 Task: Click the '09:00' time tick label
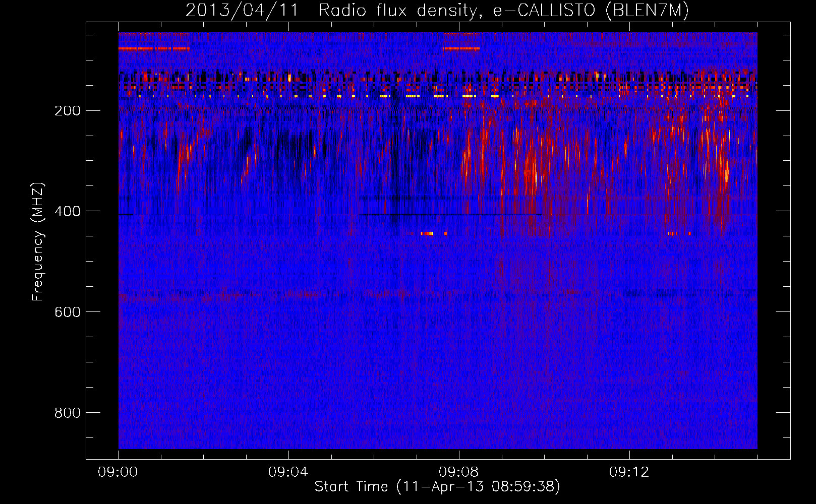tap(118, 472)
